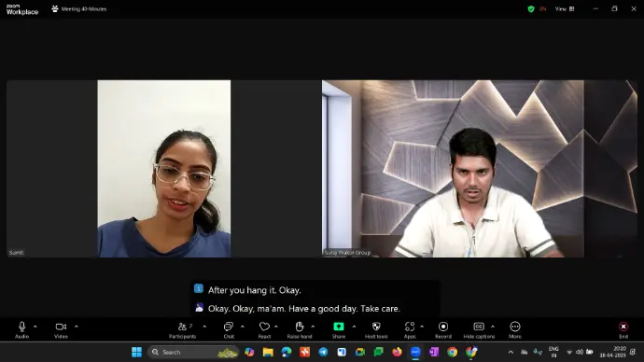The width and height of the screenshot is (644, 362).
Task: Click the red End meeting button
Action: point(623,330)
